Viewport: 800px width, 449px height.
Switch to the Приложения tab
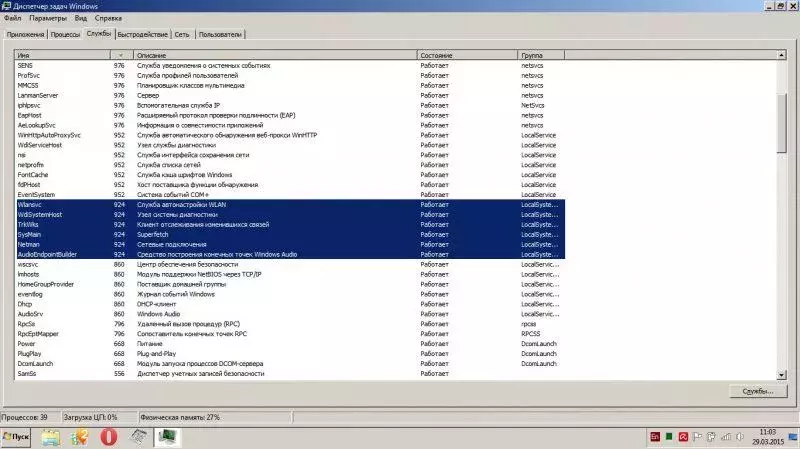pyautogui.click(x=26, y=34)
